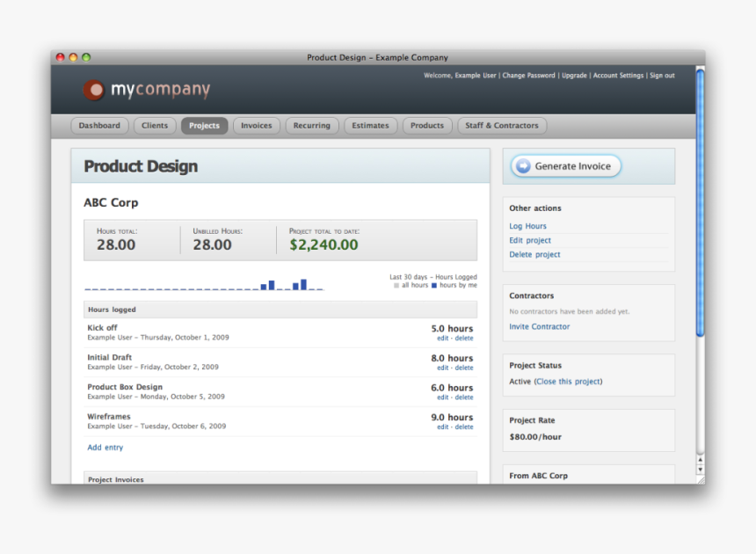Click Add entry under hours logged
Viewport: 756px width, 554px height.
coord(105,448)
